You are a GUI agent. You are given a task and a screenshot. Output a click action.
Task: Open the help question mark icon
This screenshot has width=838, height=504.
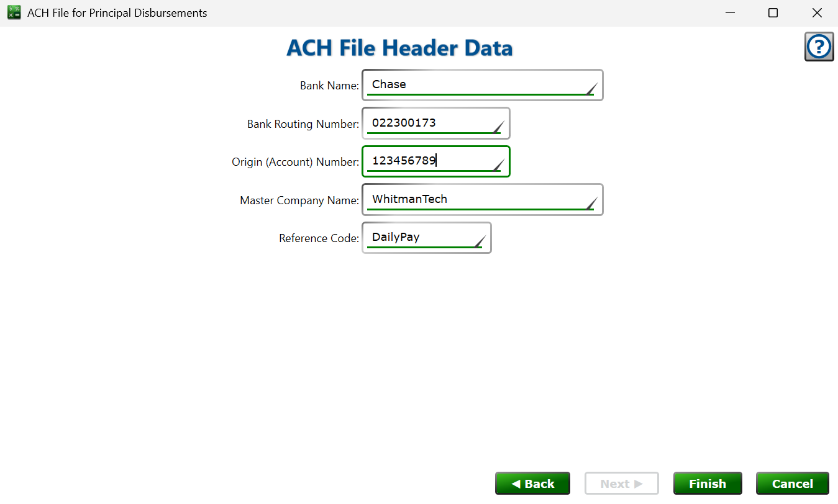click(819, 47)
